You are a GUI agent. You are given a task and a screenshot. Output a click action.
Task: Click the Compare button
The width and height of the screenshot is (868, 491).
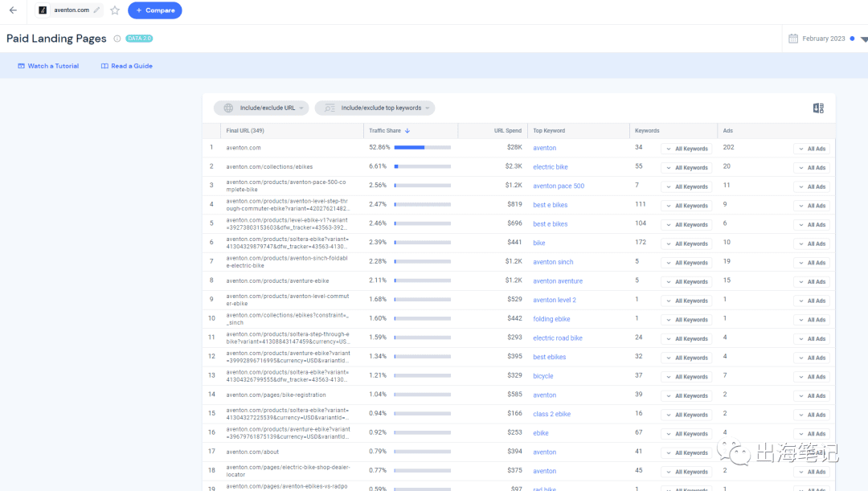click(155, 10)
